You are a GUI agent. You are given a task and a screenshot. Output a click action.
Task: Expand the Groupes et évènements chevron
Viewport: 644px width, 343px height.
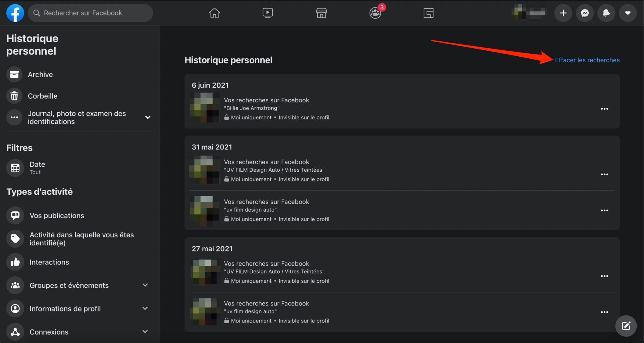coord(145,285)
